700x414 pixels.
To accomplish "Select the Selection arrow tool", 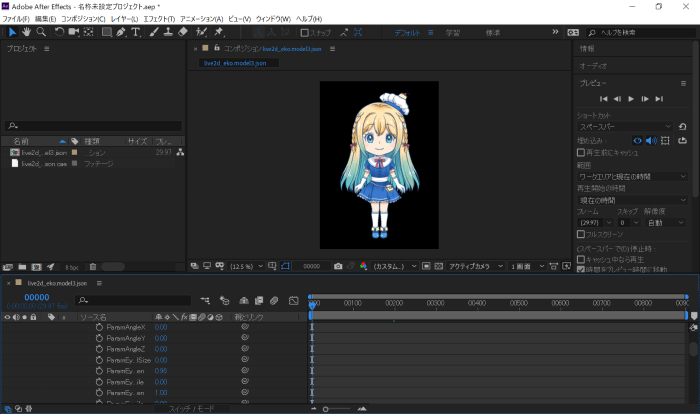I will pyautogui.click(x=12, y=32).
